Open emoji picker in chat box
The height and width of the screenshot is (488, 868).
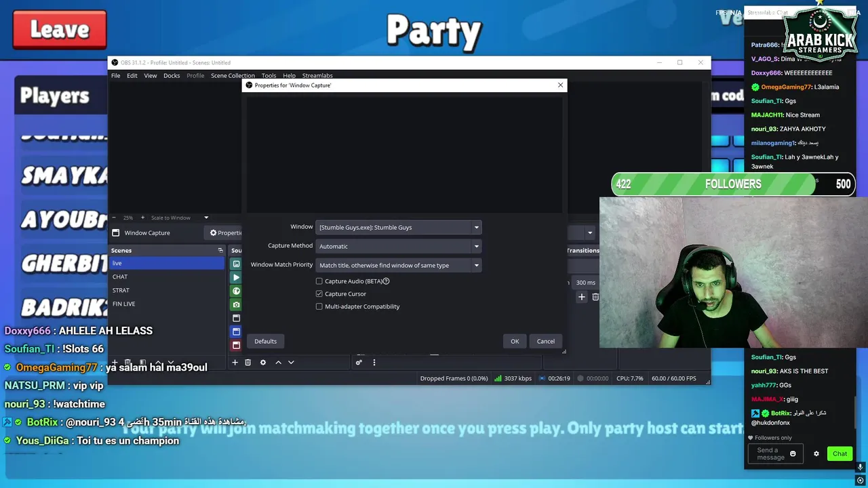click(793, 454)
